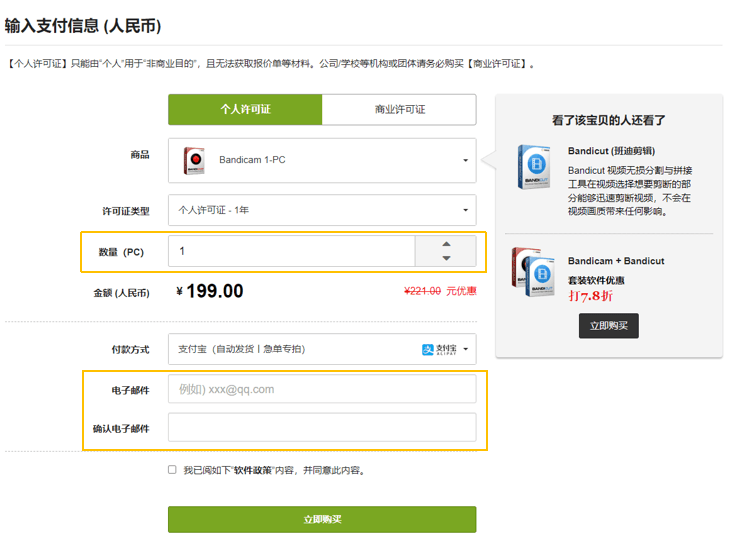The width and height of the screenshot is (730, 549).
Task: Click the 套装软件优惠 text
Action: point(596,280)
